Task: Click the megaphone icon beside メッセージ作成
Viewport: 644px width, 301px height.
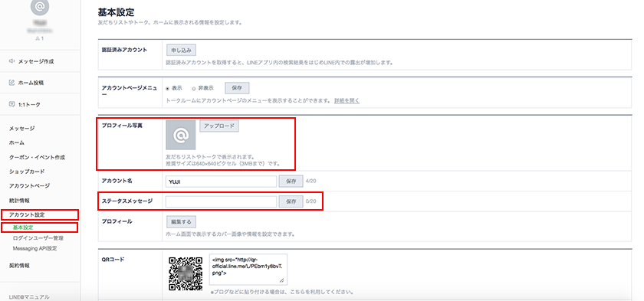Action: tap(12, 61)
